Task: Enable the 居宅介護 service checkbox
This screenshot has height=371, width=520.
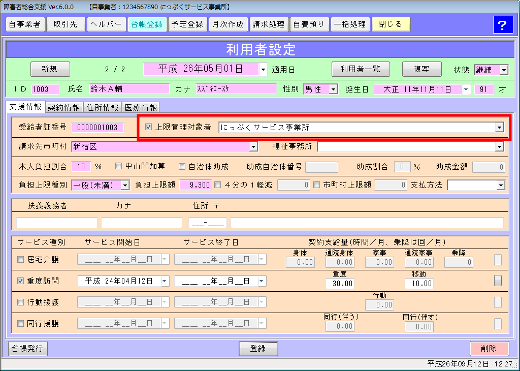Action: click(x=21, y=259)
